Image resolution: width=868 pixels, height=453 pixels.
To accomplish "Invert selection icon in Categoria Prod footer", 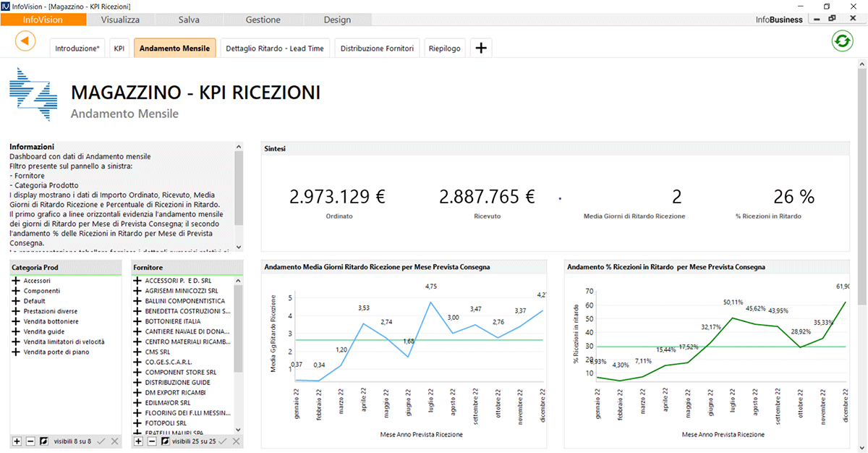I will click(43, 441).
